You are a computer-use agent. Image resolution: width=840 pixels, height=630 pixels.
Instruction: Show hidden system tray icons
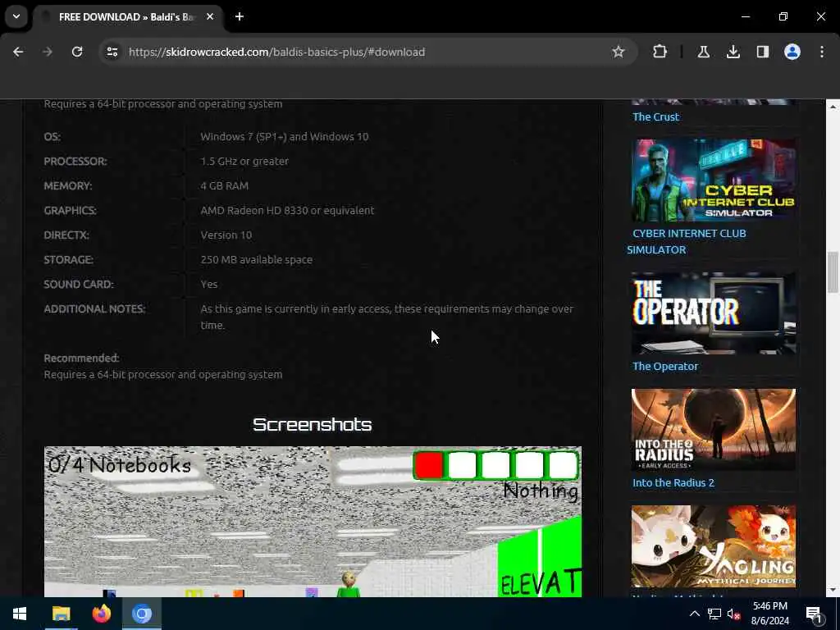tap(694, 614)
